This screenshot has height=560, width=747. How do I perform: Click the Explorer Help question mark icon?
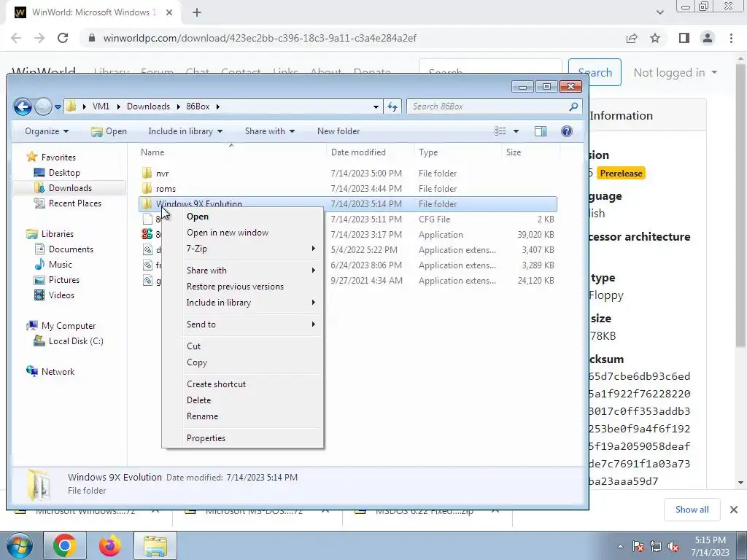(x=566, y=131)
